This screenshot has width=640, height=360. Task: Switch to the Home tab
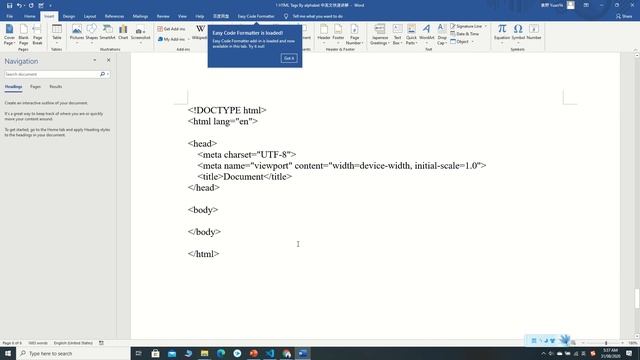pos(29,16)
